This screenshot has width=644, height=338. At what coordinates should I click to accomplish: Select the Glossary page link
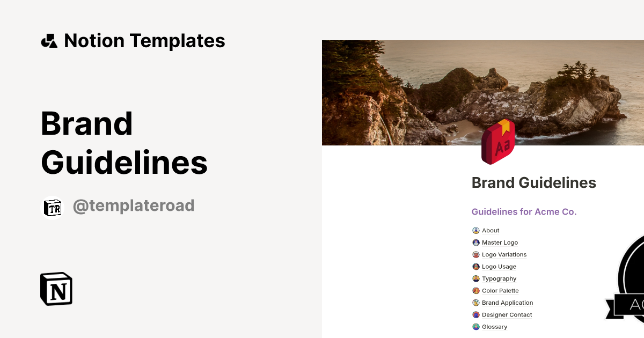pos(494,327)
